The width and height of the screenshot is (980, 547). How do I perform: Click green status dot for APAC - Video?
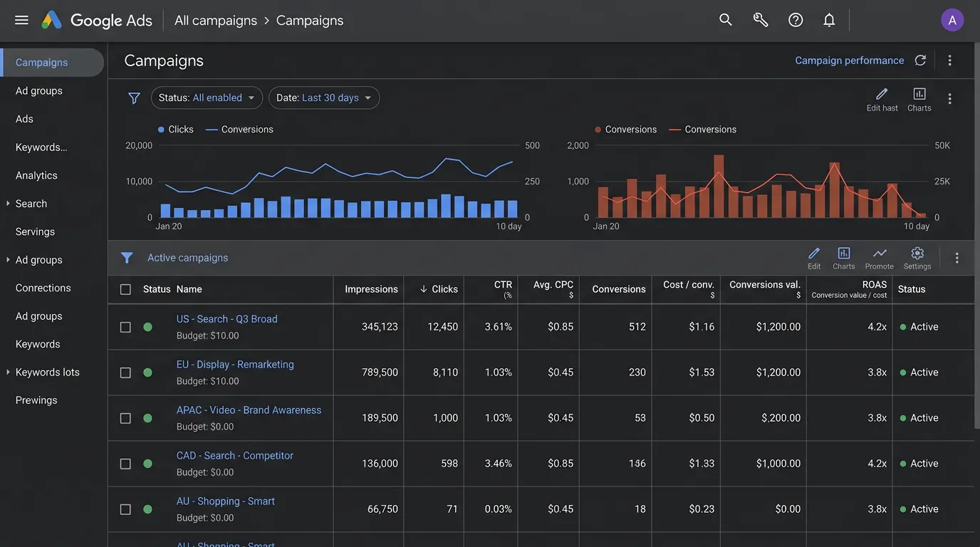[x=147, y=418]
